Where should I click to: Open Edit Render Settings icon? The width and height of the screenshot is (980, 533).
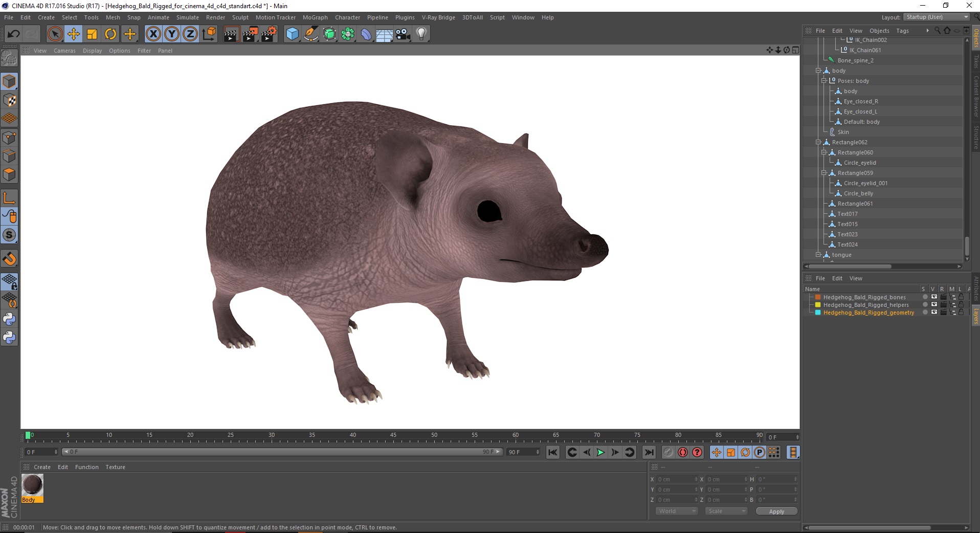point(269,34)
